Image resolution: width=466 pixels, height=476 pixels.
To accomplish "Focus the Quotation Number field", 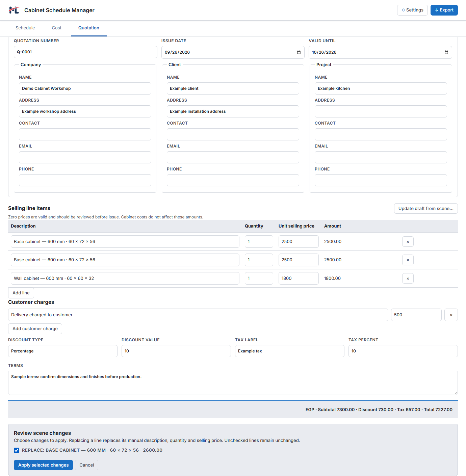I will coord(85,52).
